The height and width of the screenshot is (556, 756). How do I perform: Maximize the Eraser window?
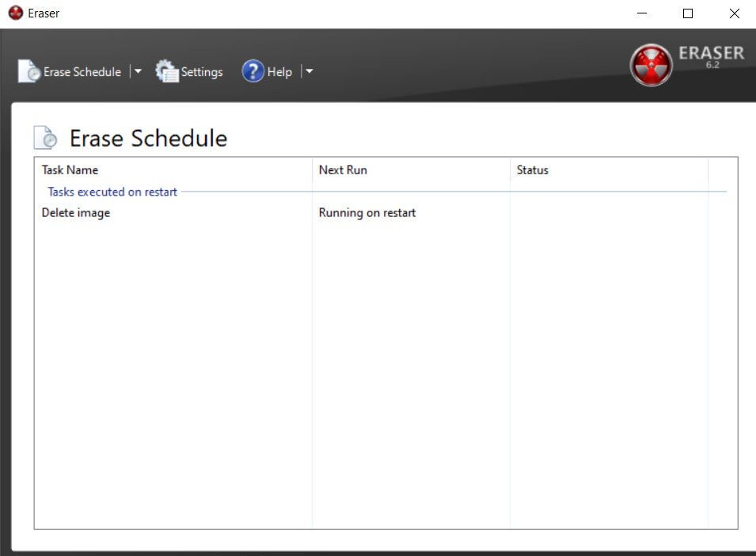click(688, 13)
